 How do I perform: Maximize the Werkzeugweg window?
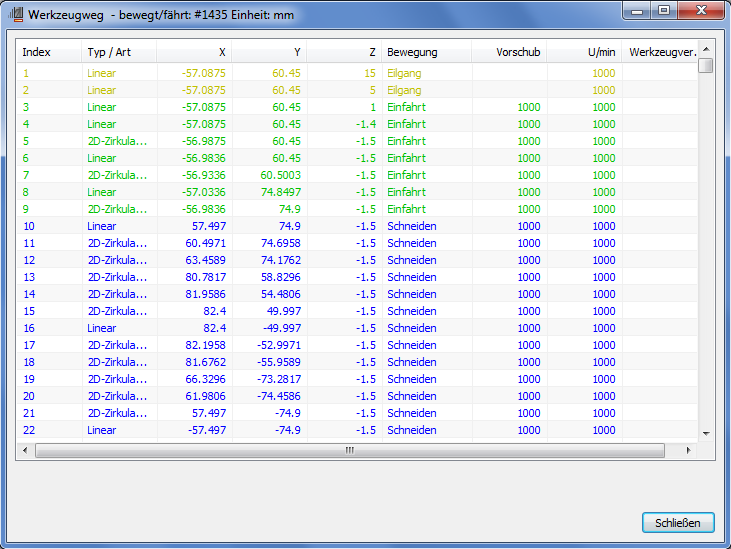(x=664, y=10)
